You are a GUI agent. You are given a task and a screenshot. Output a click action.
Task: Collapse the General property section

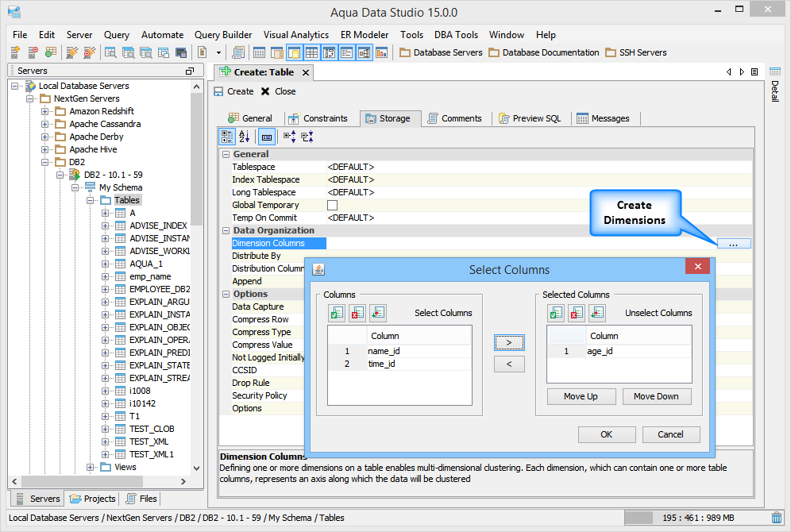click(x=226, y=154)
